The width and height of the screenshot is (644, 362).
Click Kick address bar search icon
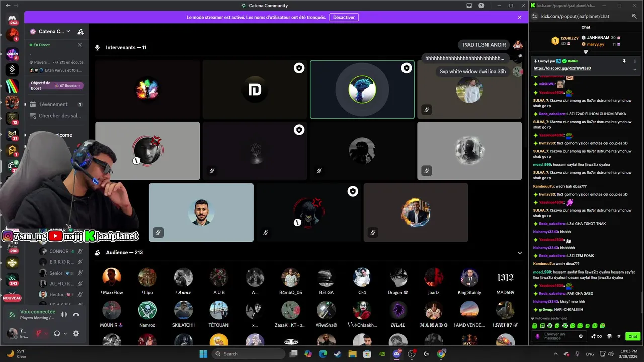point(635,16)
